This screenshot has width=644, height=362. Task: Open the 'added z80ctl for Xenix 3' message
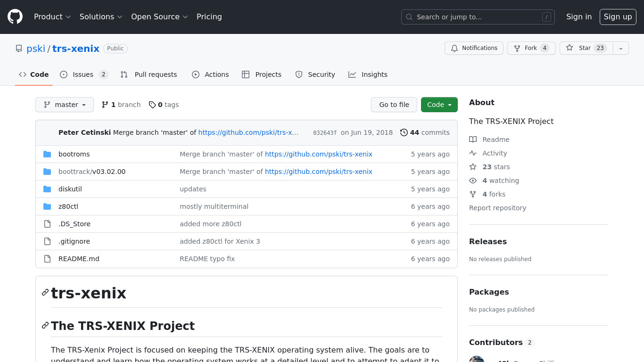click(220, 241)
